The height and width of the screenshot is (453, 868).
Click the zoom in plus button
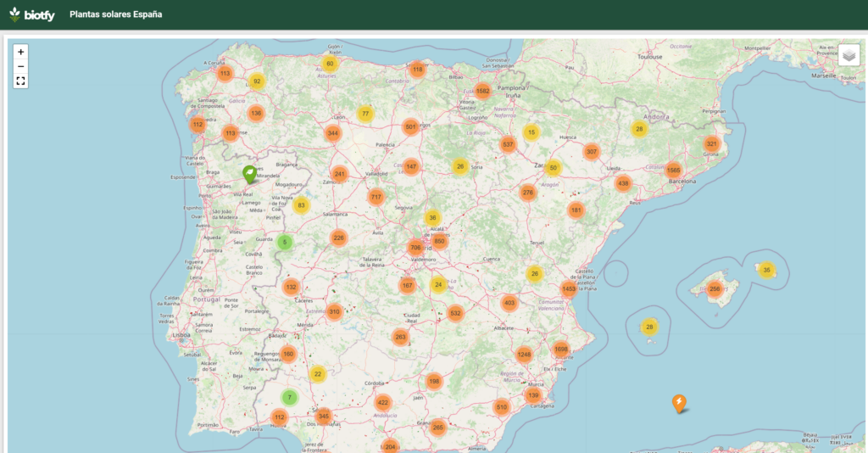21,52
